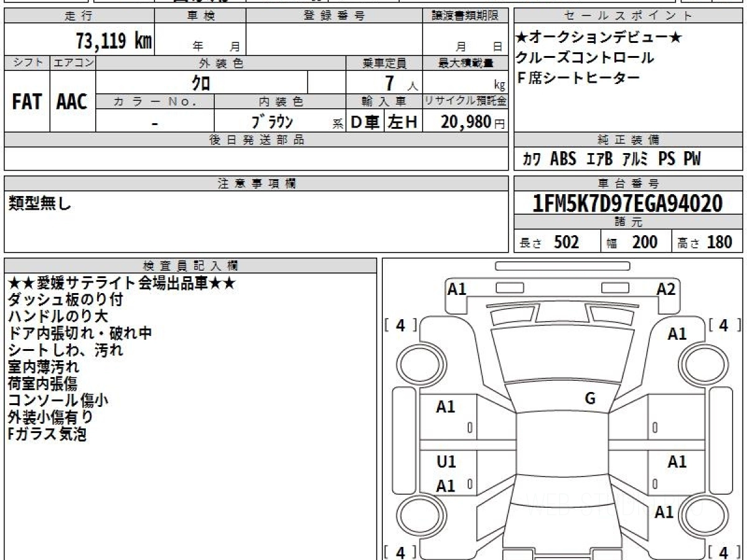Select the クルーズコントロール line
747x560 pixels.
point(585,58)
